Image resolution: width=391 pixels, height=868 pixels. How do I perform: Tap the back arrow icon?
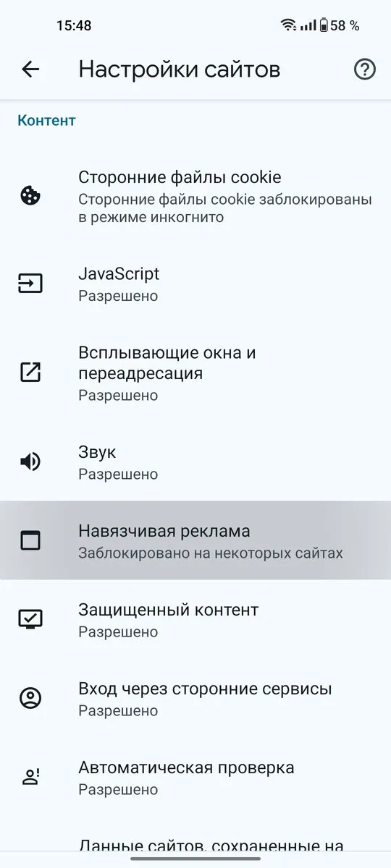pyautogui.click(x=30, y=69)
